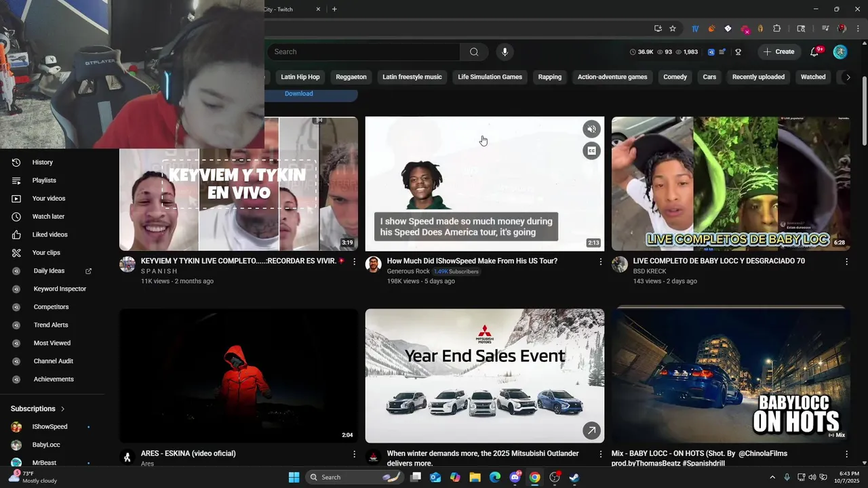
Task: Unmute the IShowSpeed preview video
Action: (x=591, y=129)
